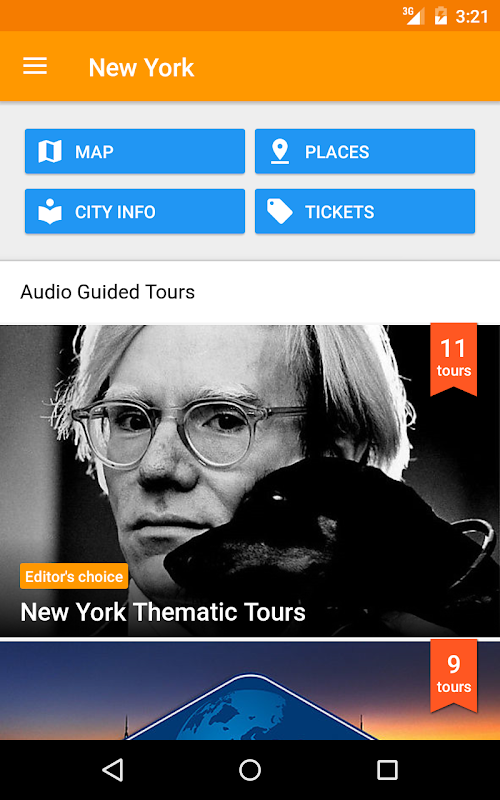Image resolution: width=500 pixels, height=800 pixels.
Task: Tap the city info book icon
Action: pos(50,211)
